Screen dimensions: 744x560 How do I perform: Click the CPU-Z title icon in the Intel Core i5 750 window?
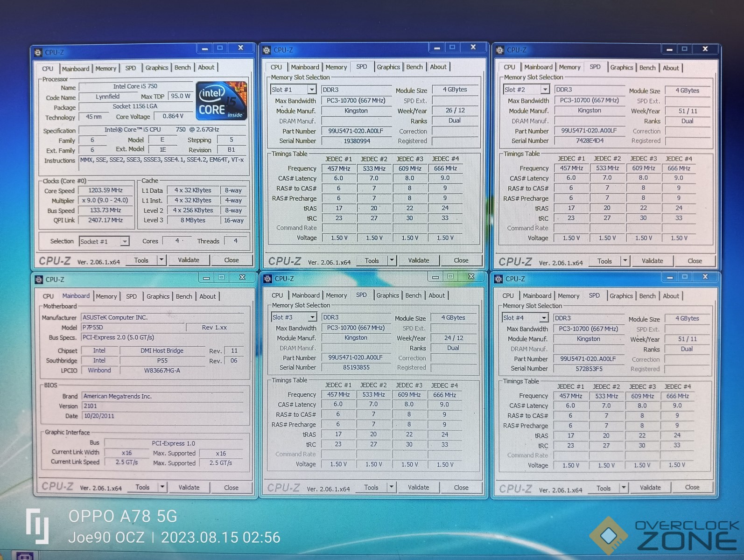click(x=38, y=53)
